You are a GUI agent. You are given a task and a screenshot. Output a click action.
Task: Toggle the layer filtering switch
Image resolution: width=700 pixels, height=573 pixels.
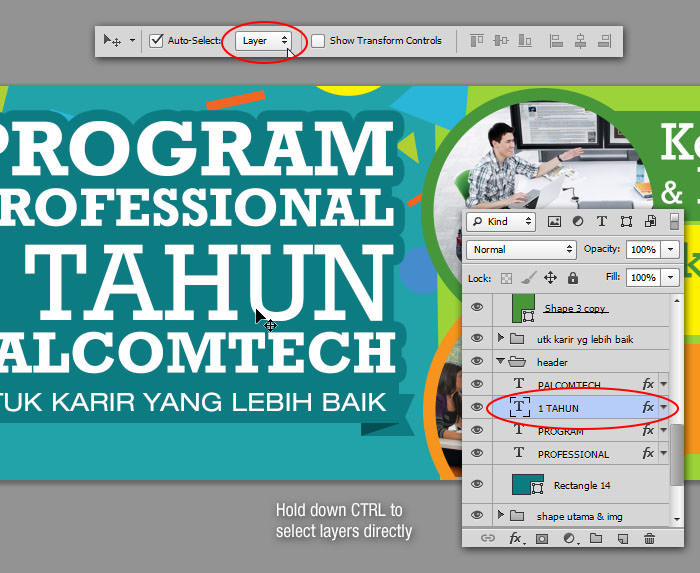[675, 221]
